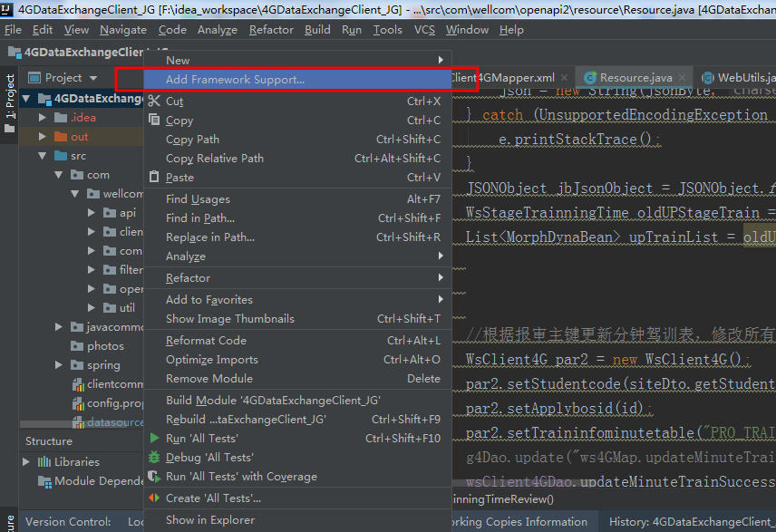Click the breadcrumb module folder icon
Screen dimensions: 776x532
tap(15, 52)
